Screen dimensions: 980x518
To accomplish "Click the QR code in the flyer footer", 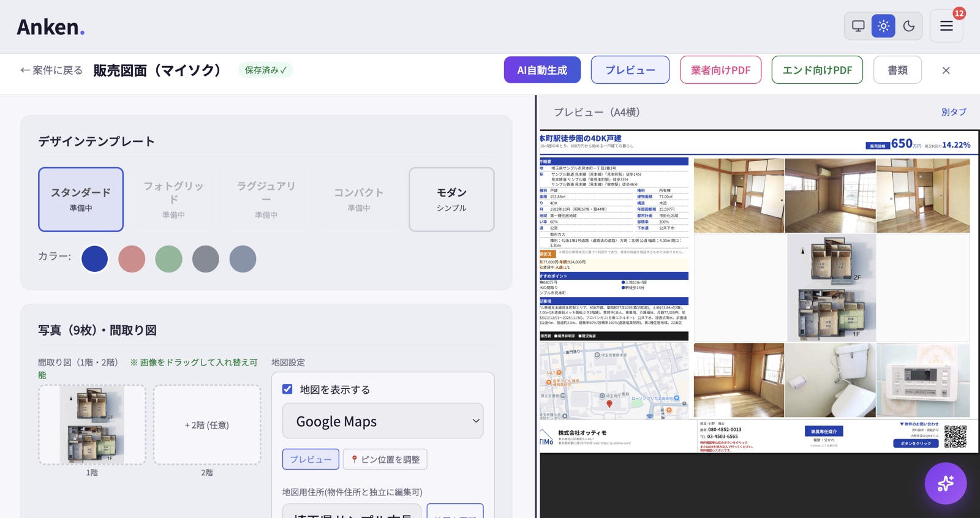I will [x=955, y=436].
